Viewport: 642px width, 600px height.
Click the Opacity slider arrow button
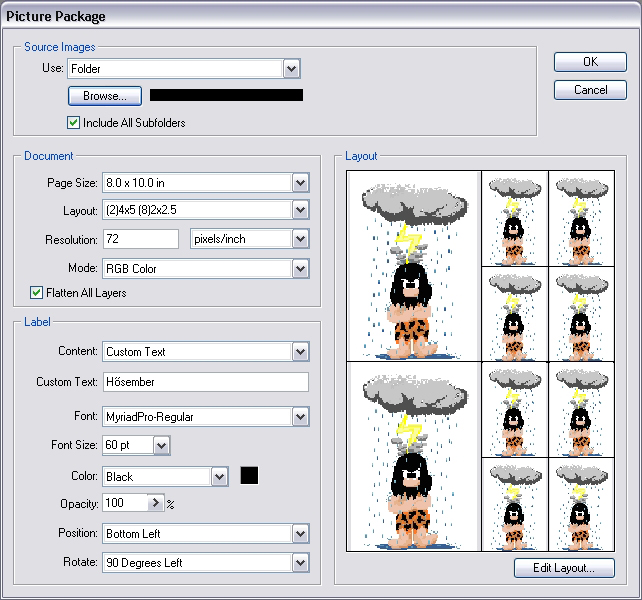pyautogui.click(x=155, y=503)
